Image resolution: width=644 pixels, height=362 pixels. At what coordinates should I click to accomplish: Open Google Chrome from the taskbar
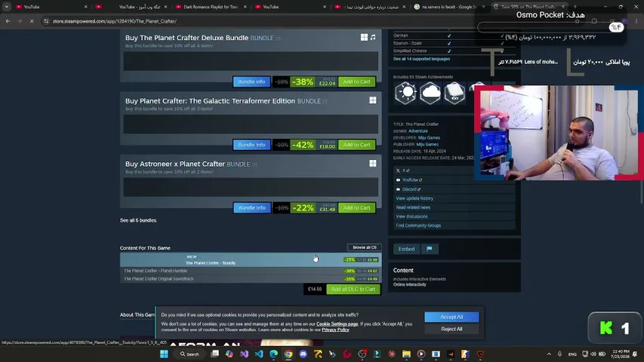288,354
